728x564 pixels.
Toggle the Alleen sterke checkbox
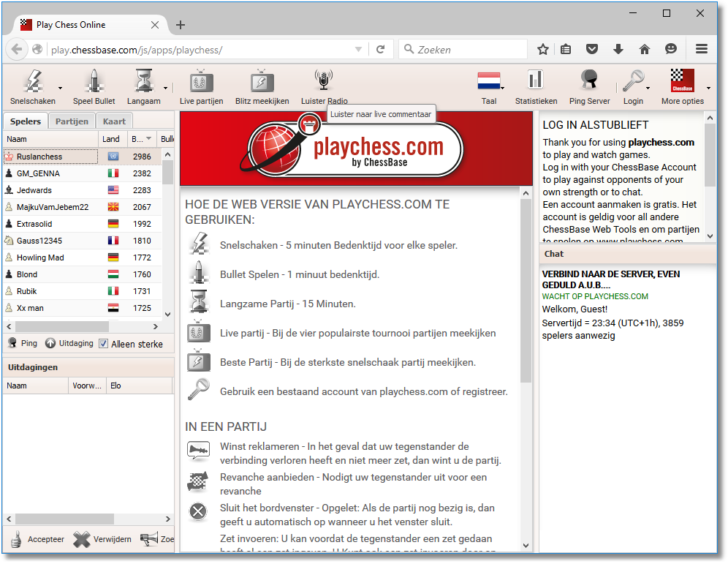(103, 344)
